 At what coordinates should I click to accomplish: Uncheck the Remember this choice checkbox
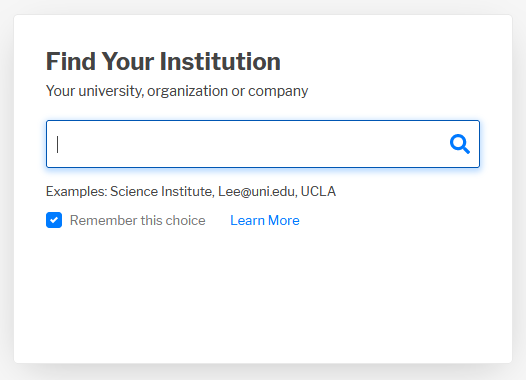coord(54,220)
